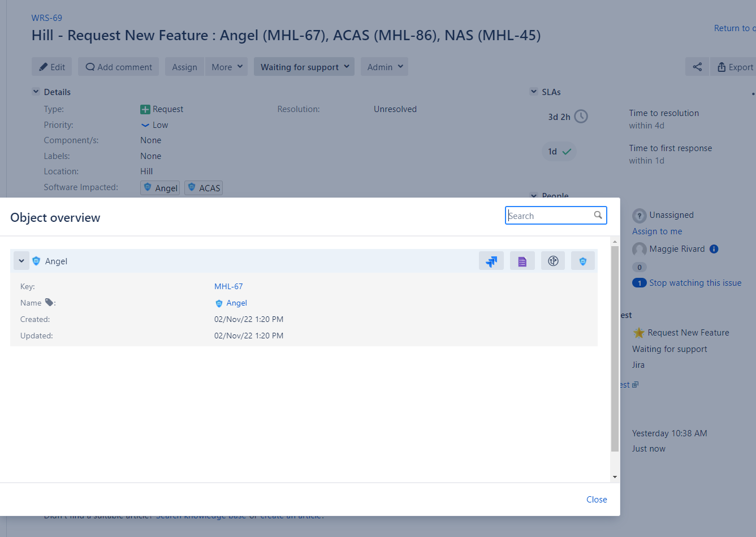Screen dimensions: 756x537
Task: Open the Waiting for support status menu
Action: [304, 66]
